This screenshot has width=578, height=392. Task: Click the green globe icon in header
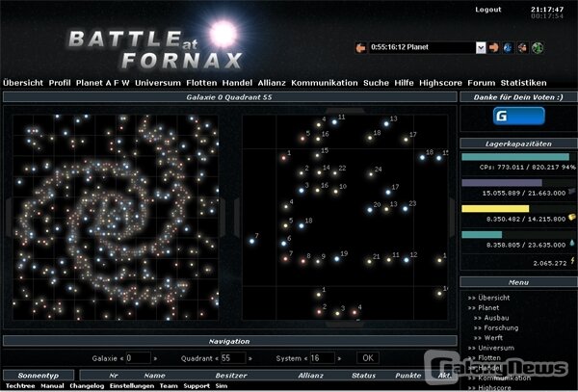click(538, 47)
